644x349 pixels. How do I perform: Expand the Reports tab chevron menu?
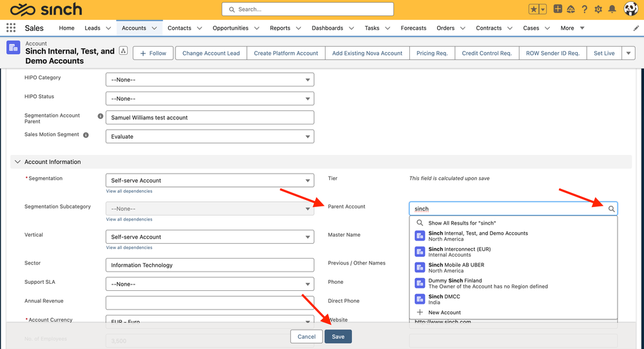[x=298, y=28]
